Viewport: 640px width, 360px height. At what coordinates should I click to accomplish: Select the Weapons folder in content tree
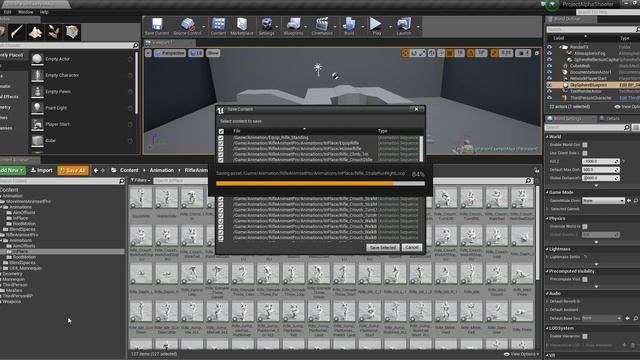coord(11,302)
